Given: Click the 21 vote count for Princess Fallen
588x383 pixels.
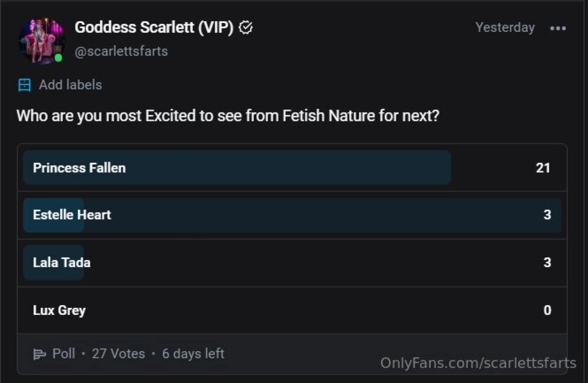Looking at the screenshot, I should [543, 168].
